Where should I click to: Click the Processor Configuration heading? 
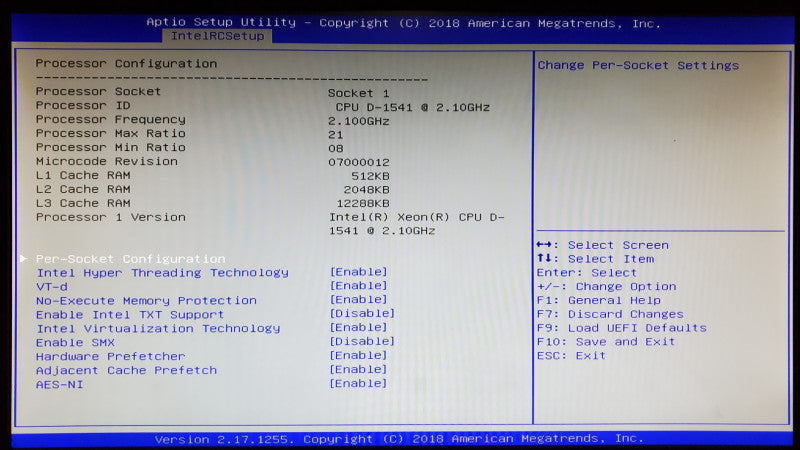pyautogui.click(x=127, y=64)
